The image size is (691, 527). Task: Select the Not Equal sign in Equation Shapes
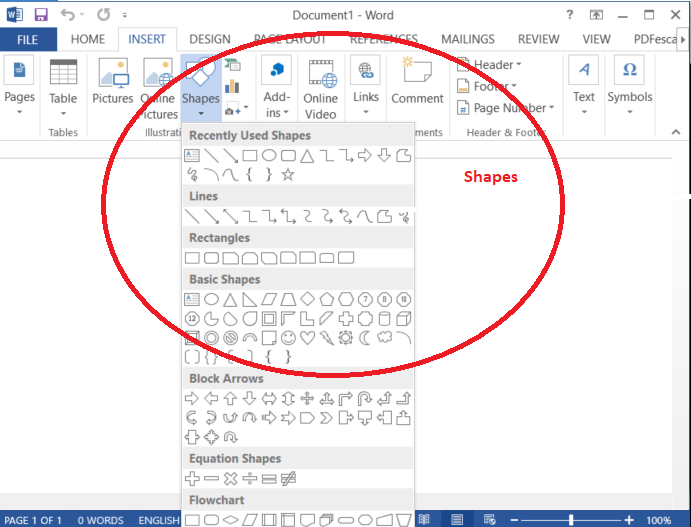[x=288, y=479]
